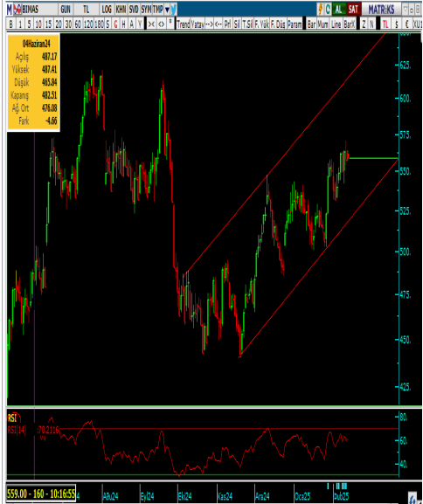Click F. Yük button
Viewport: 423px width, 504px height.
261,24
